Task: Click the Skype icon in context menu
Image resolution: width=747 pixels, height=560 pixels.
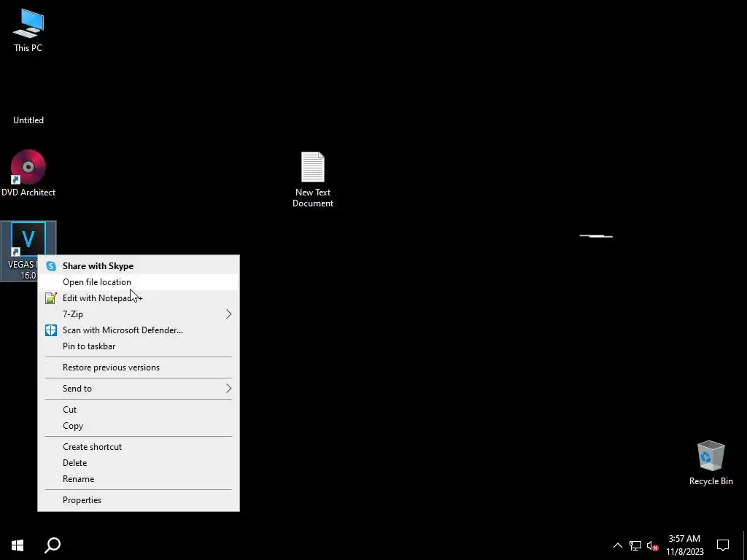Action: pos(51,266)
